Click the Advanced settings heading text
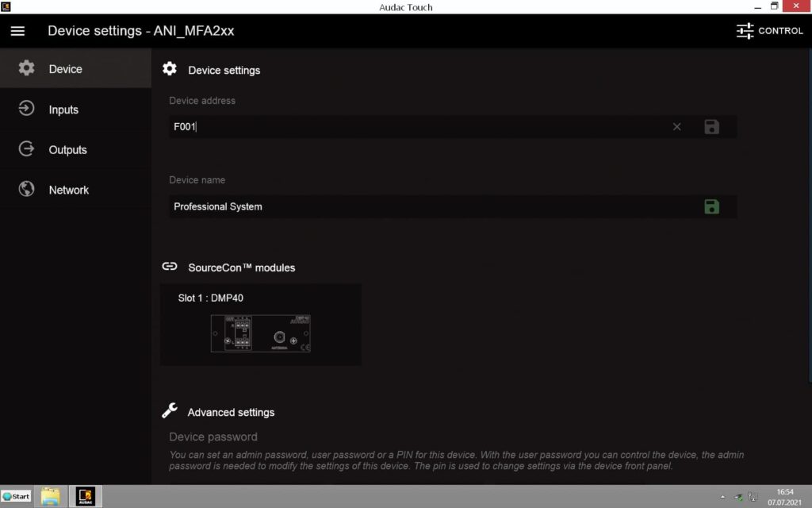This screenshot has width=812, height=508. [x=231, y=413]
